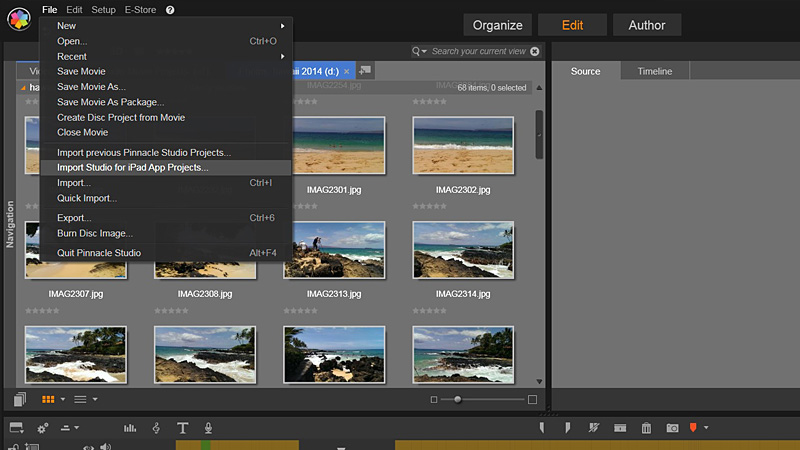Image resolution: width=800 pixels, height=450 pixels.
Task: Switch to orange thumbnail grid view
Action: (47, 399)
